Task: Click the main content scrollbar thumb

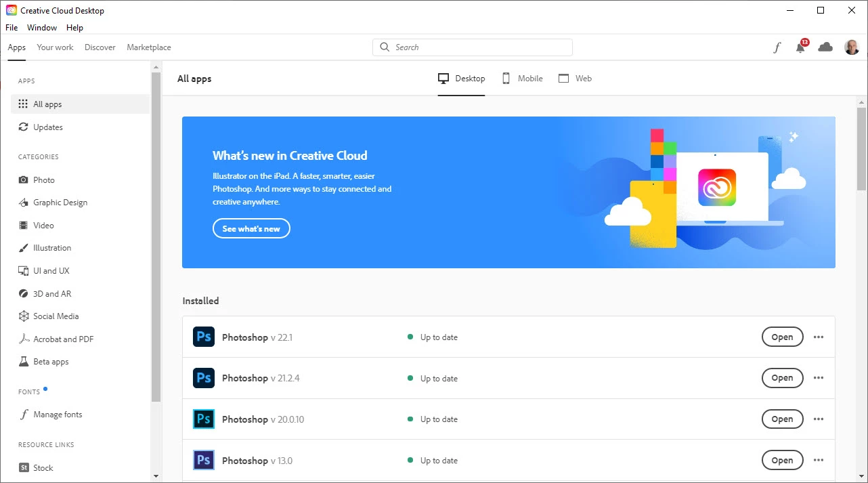Action: point(862,148)
